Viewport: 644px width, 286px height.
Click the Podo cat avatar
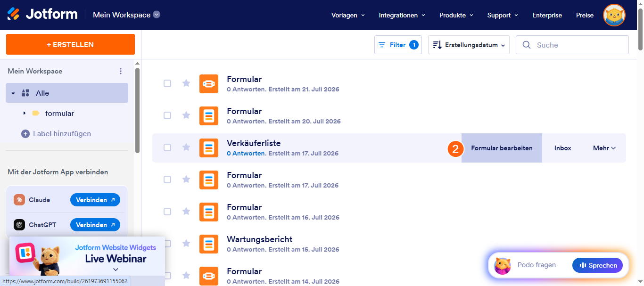503,265
